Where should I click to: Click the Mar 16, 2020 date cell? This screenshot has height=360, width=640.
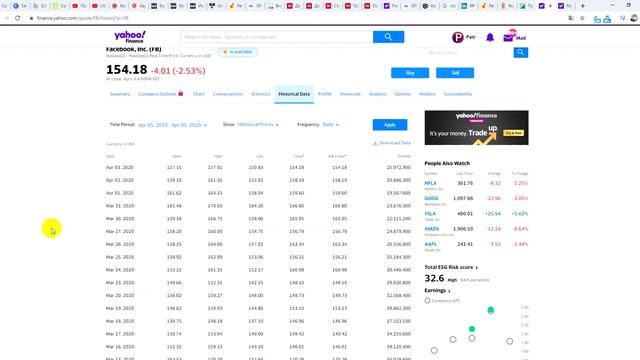click(x=120, y=347)
